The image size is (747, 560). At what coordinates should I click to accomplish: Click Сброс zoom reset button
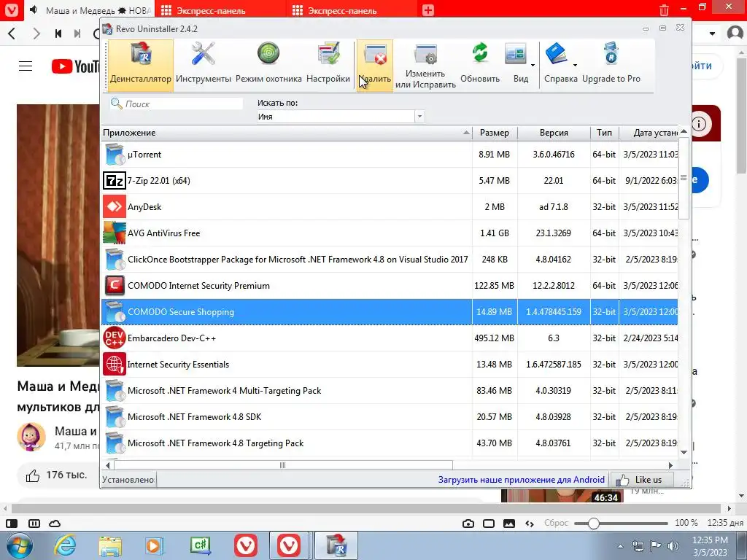click(x=556, y=523)
